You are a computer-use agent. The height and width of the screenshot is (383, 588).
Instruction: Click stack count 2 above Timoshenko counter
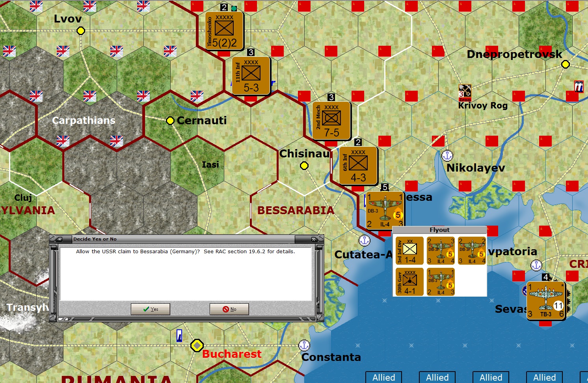coord(224,7)
